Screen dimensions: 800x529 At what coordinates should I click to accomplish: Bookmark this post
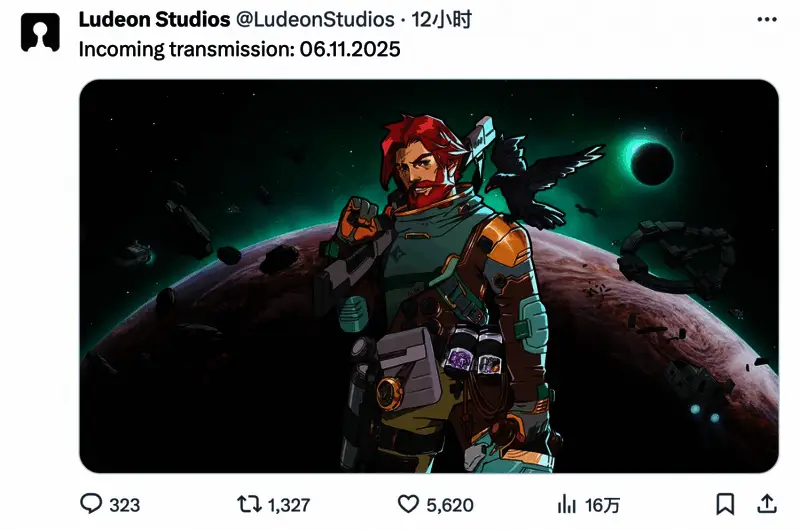tap(725, 504)
